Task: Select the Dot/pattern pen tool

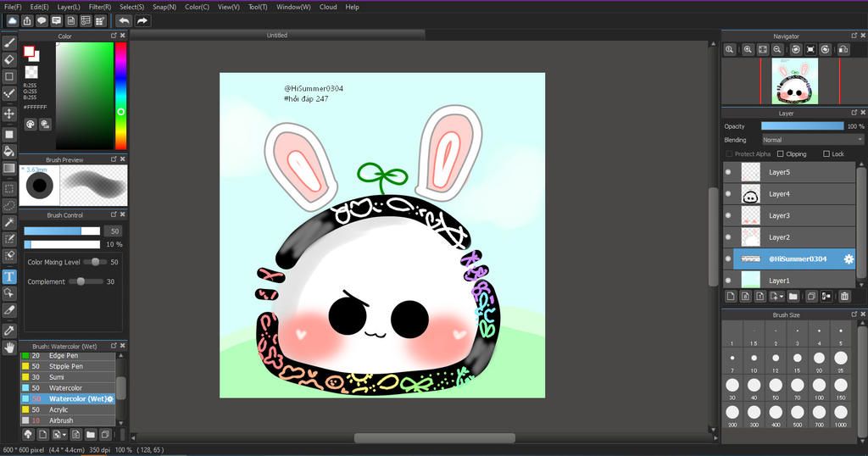Action: tap(8, 92)
